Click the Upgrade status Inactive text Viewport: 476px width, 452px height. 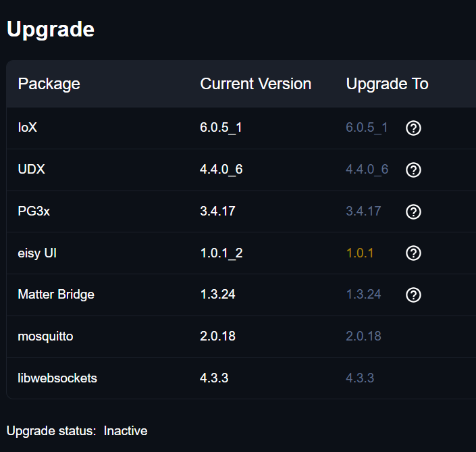point(126,431)
